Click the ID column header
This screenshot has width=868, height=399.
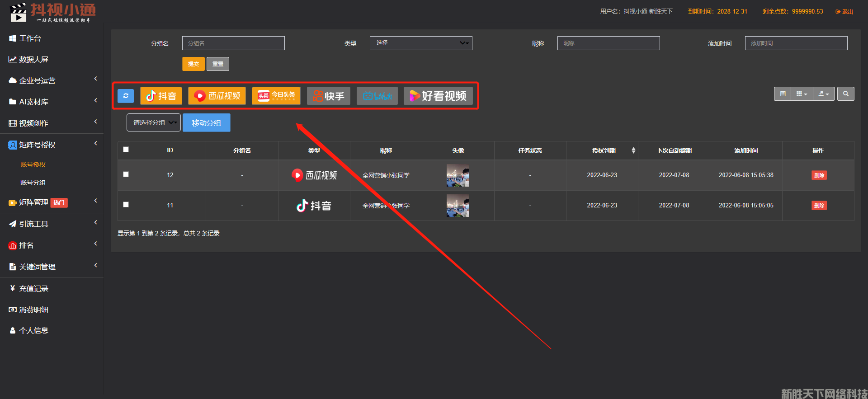(x=170, y=150)
